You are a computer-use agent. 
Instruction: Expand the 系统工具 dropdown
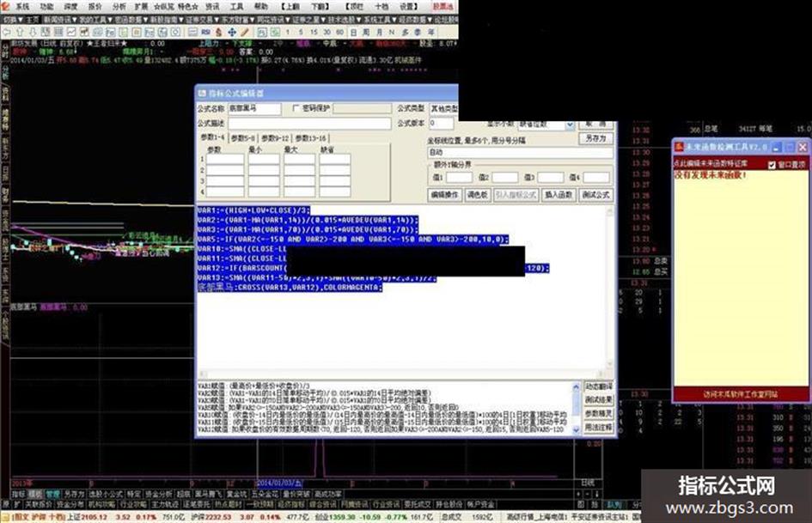click(380, 20)
